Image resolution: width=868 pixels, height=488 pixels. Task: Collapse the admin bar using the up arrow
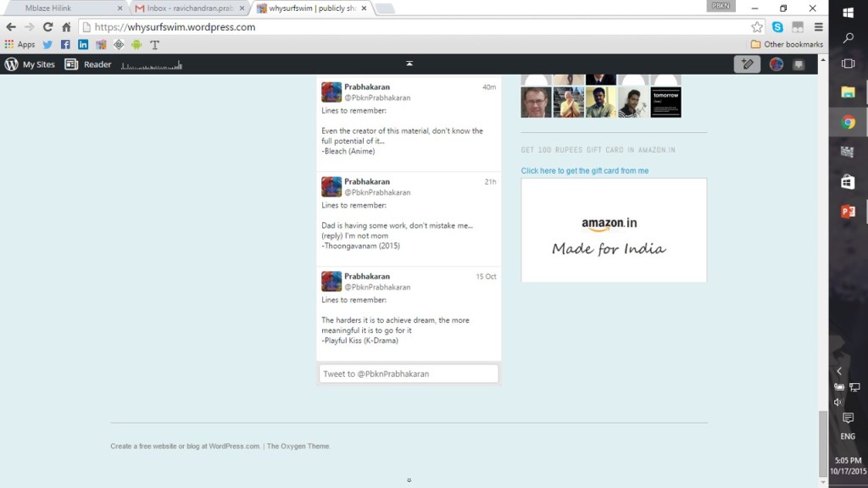point(409,64)
